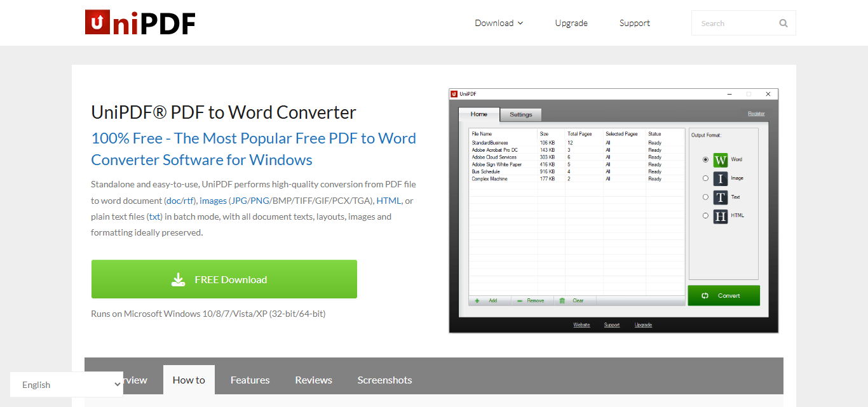The height and width of the screenshot is (407, 868).
Task: Select the Home tab in UniPDF screenshot
Action: pyautogui.click(x=479, y=114)
